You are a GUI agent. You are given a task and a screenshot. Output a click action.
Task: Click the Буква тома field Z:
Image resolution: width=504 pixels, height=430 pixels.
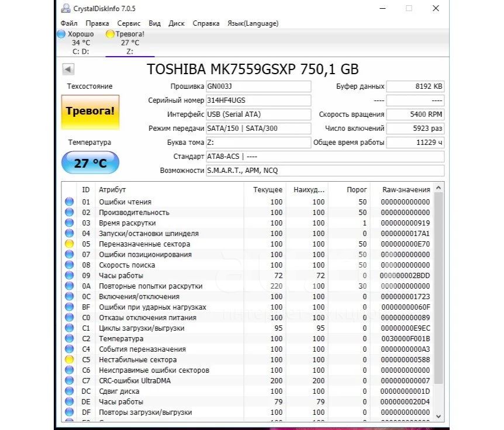coord(258,143)
